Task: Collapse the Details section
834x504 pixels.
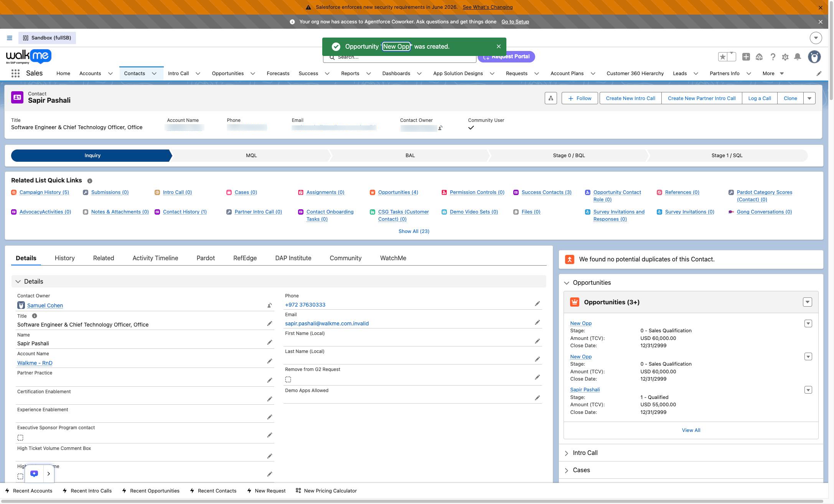Action: [x=18, y=282]
